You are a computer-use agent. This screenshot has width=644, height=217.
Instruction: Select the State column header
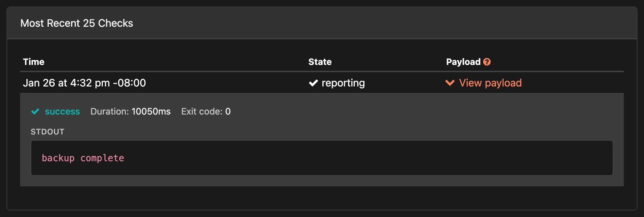tap(320, 62)
